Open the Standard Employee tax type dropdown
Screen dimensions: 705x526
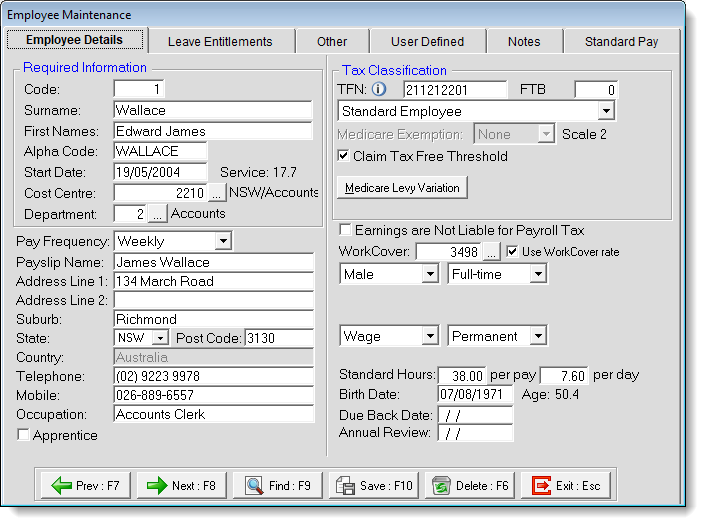(606, 111)
